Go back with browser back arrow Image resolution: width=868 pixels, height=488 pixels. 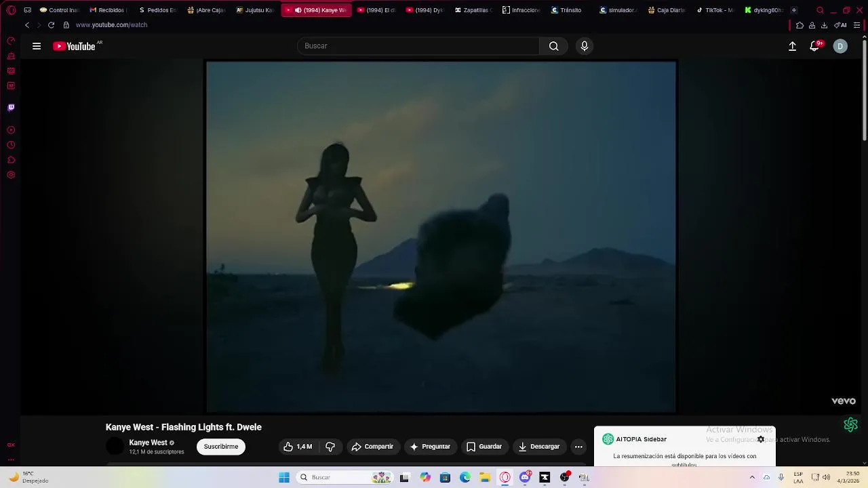click(x=27, y=25)
